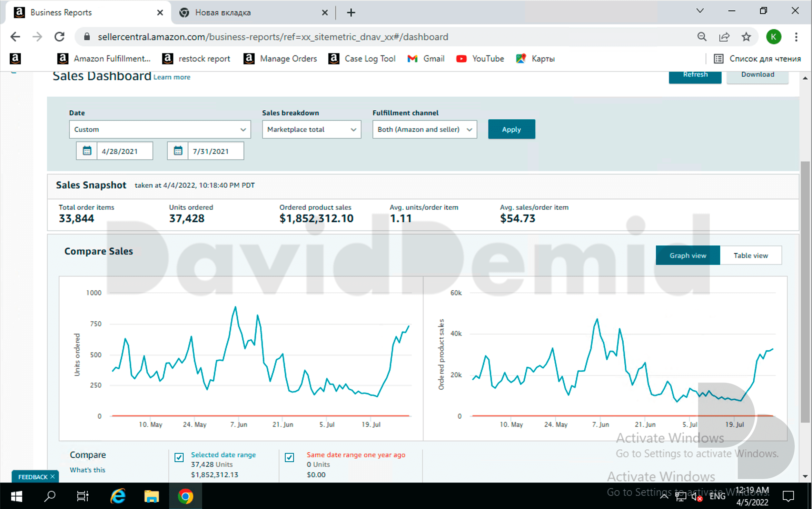Viewport: 812px width, 509px height.
Task: Click the zoom magnifier icon in address bar
Action: point(702,37)
